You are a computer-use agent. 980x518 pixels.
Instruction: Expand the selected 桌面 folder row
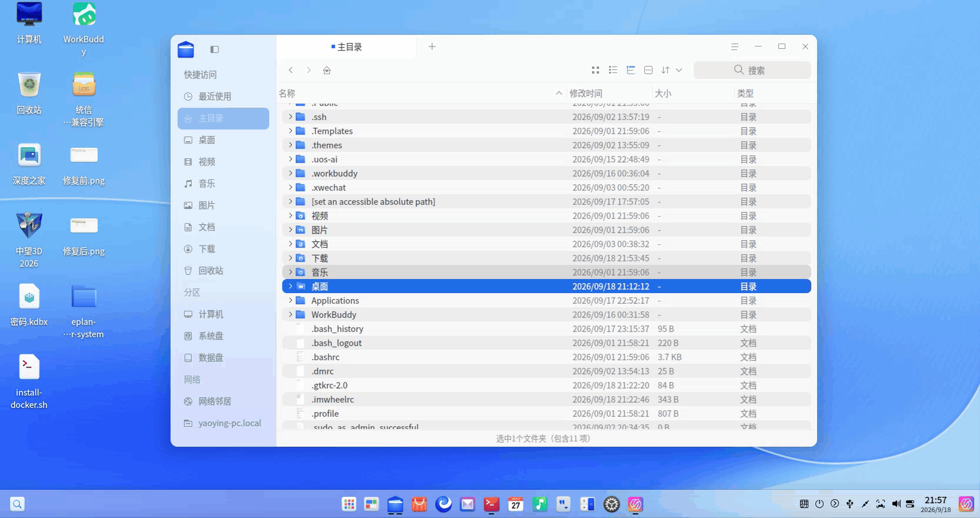tap(291, 286)
